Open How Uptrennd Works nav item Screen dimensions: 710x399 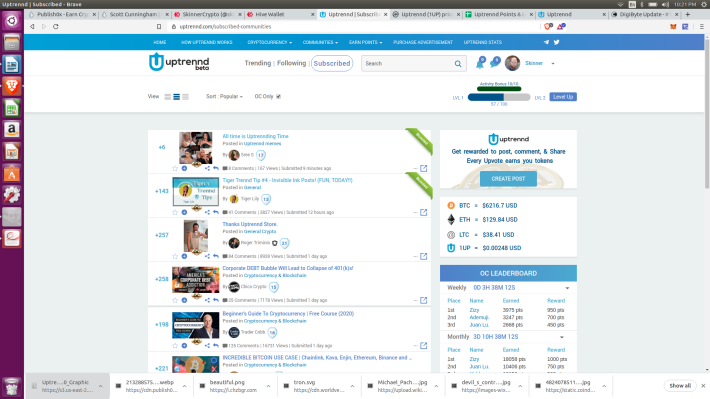[x=206, y=42]
